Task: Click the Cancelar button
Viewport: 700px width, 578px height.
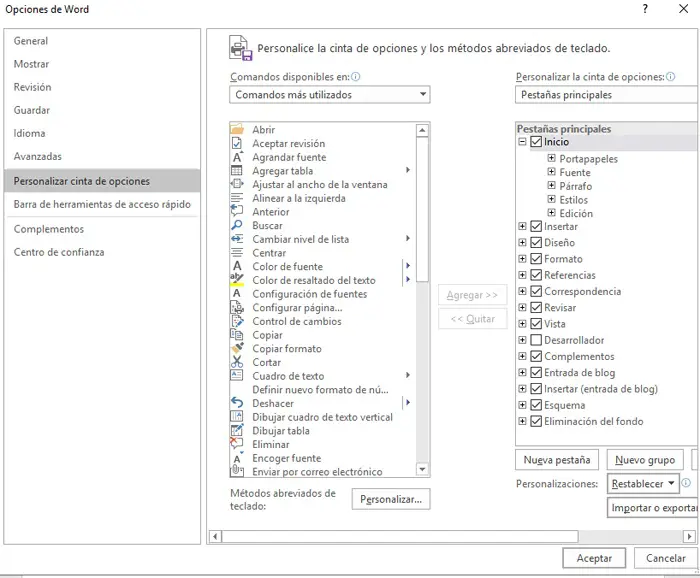Action: [x=665, y=558]
